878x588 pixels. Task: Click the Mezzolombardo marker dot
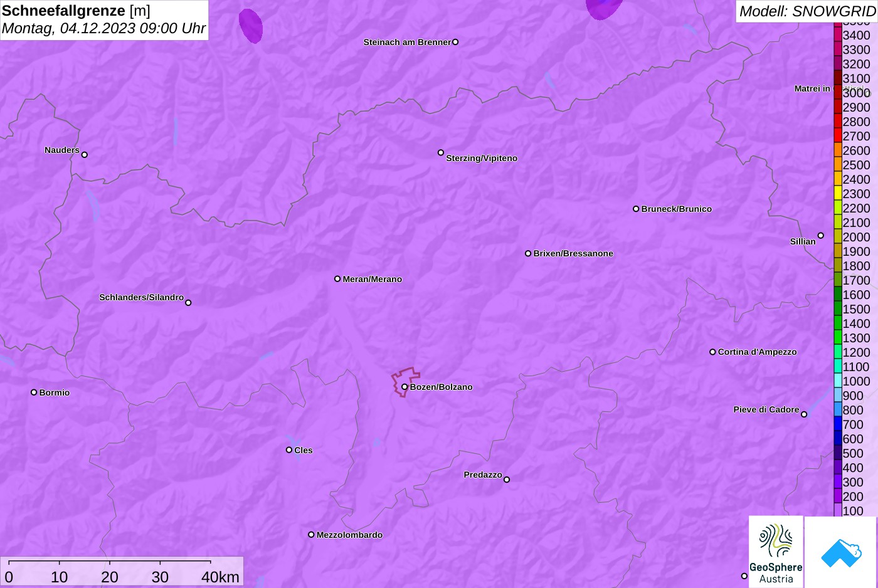pos(311,535)
